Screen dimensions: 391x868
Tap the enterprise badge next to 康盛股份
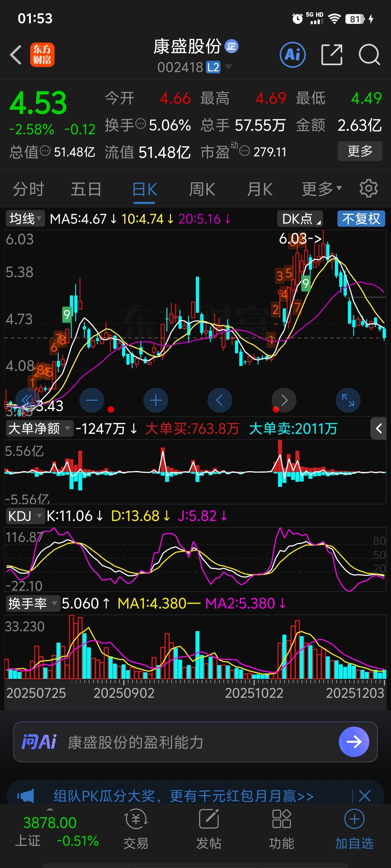[232, 46]
